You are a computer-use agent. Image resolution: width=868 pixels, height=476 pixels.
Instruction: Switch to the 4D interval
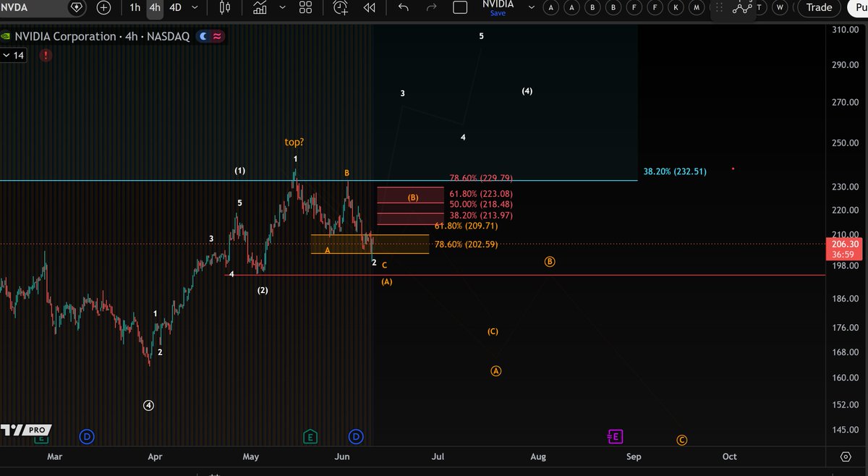[x=176, y=7]
